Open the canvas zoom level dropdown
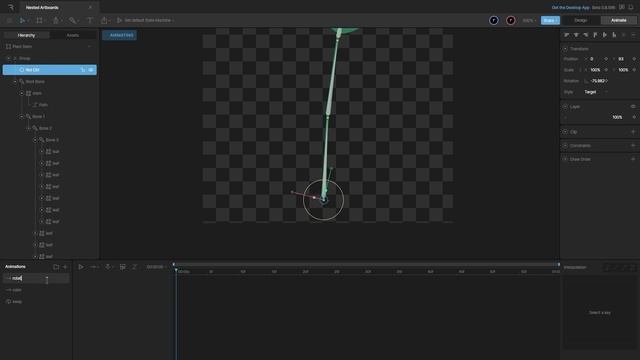 tap(529, 20)
